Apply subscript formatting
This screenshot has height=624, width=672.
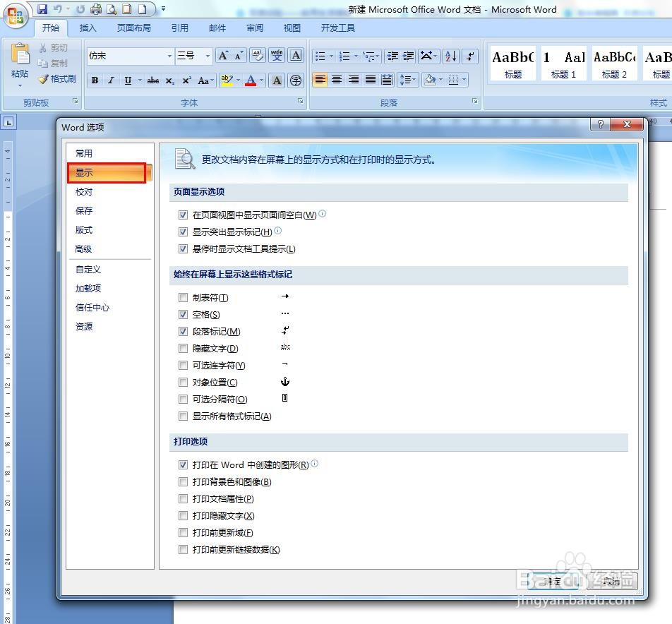click(x=169, y=80)
